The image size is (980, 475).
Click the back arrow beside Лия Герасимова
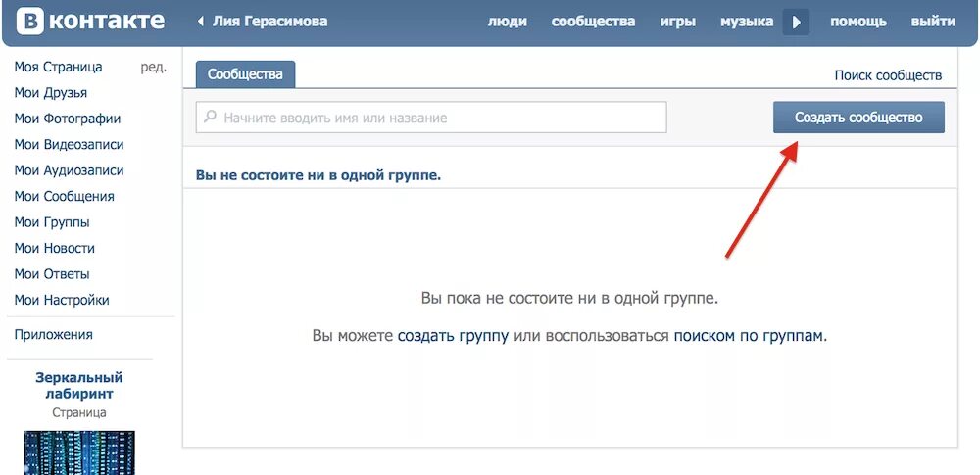point(201,22)
